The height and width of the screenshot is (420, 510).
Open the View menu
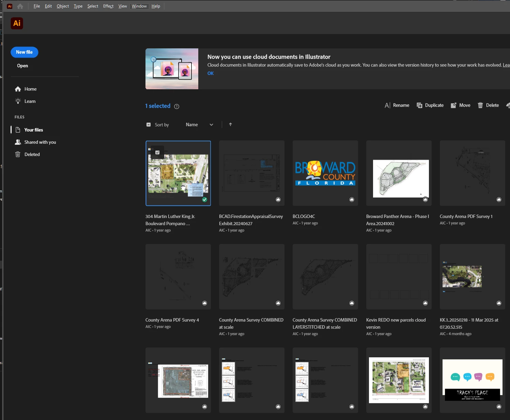pyautogui.click(x=123, y=6)
